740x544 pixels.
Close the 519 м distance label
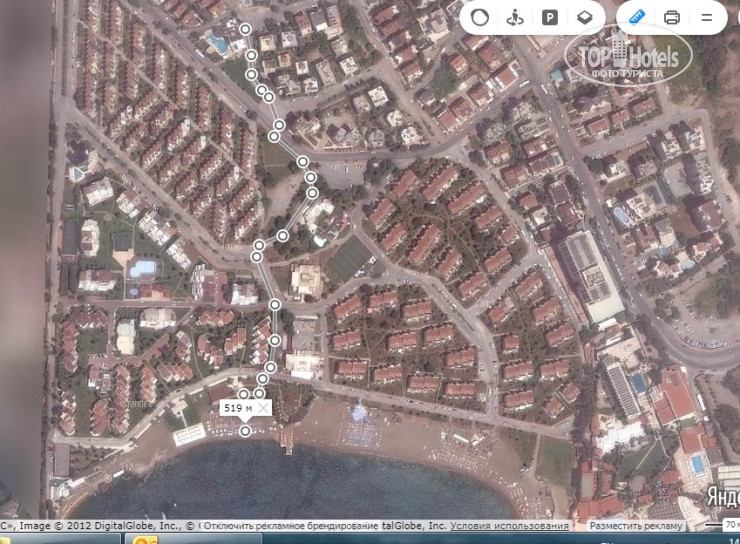coord(263,408)
